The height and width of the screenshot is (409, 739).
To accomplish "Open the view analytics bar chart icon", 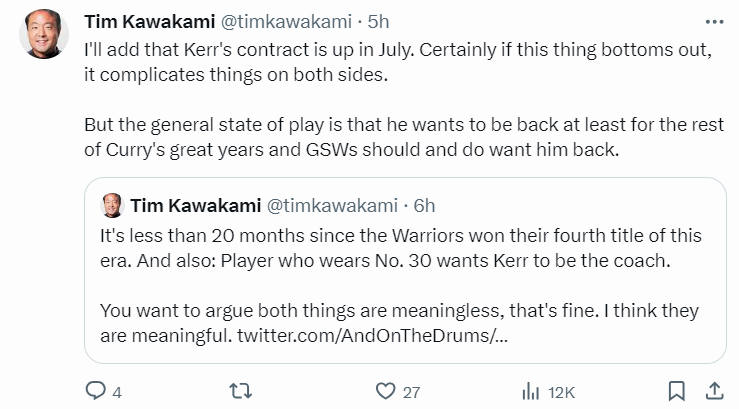I will point(528,391).
